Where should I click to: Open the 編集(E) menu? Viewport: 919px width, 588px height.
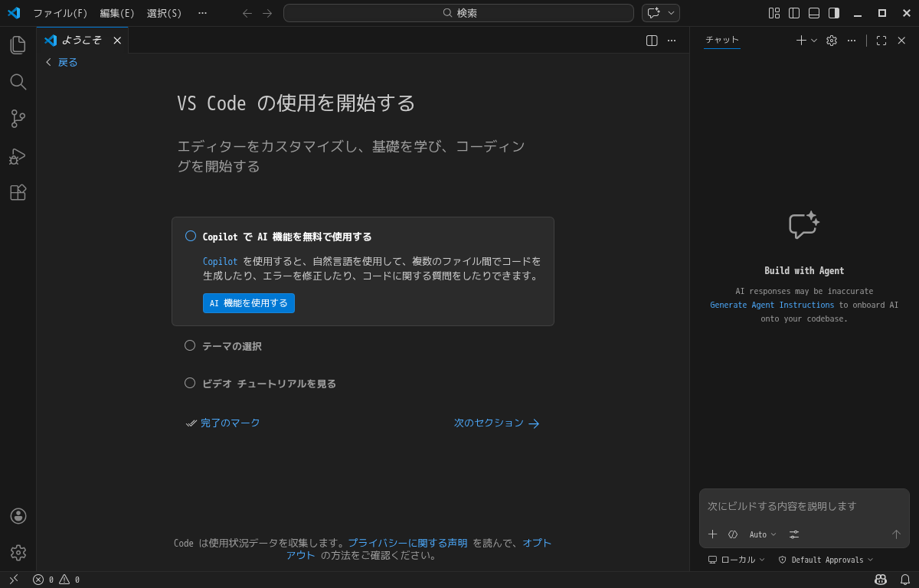(117, 13)
